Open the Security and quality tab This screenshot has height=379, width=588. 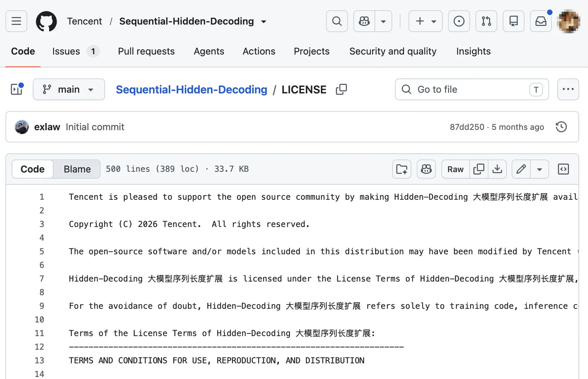tap(393, 51)
